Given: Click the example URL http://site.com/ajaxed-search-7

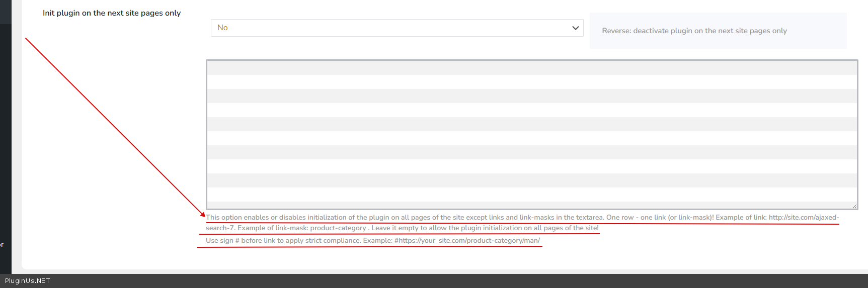Looking at the screenshot, I should tap(803, 218).
